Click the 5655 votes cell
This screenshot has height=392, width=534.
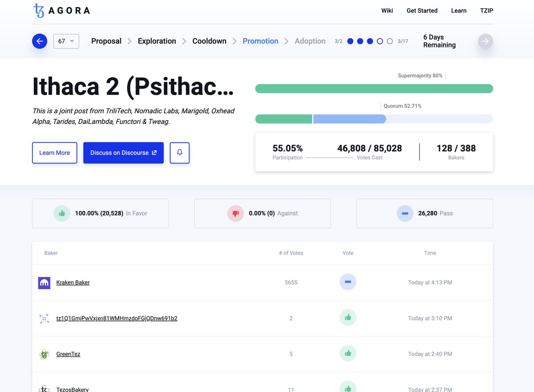(291, 283)
